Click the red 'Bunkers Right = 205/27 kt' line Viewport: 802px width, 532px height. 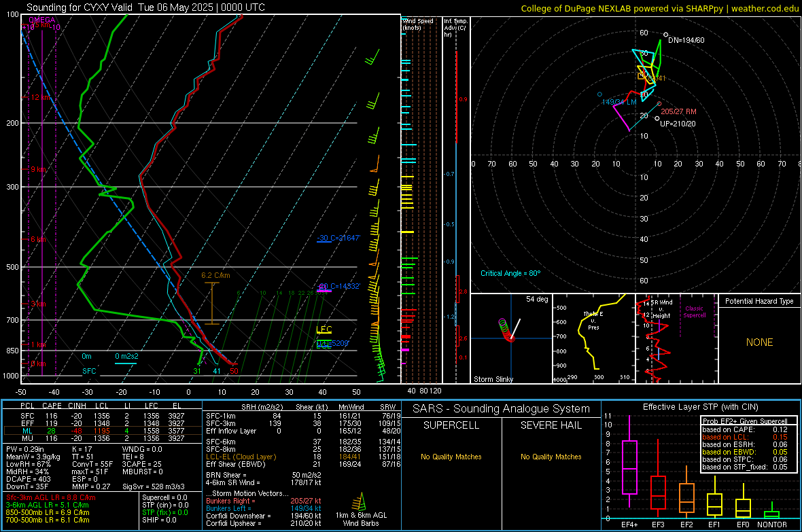[263, 501]
